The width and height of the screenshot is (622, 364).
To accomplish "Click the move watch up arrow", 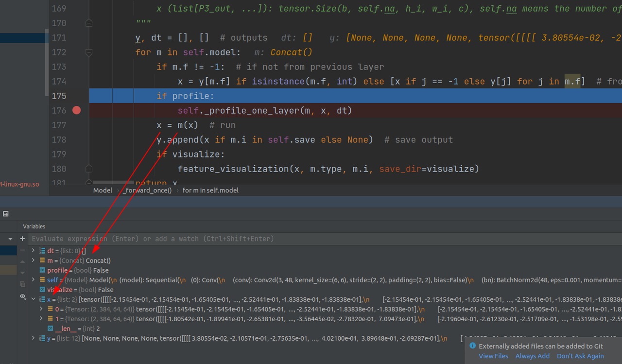I will 22,261.
